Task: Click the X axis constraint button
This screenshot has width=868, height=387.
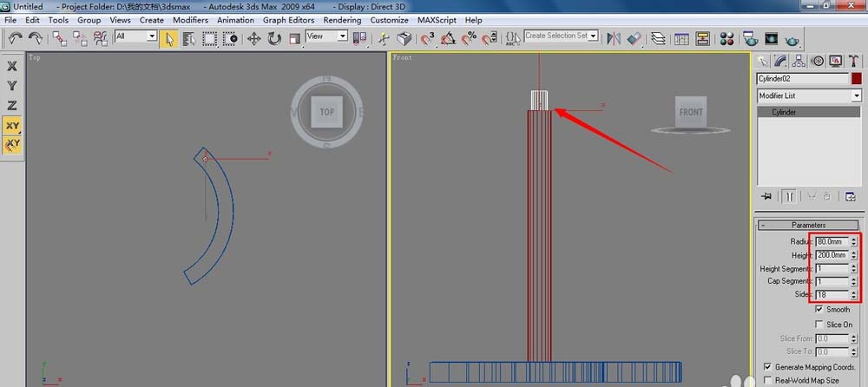Action: tap(12, 66)
